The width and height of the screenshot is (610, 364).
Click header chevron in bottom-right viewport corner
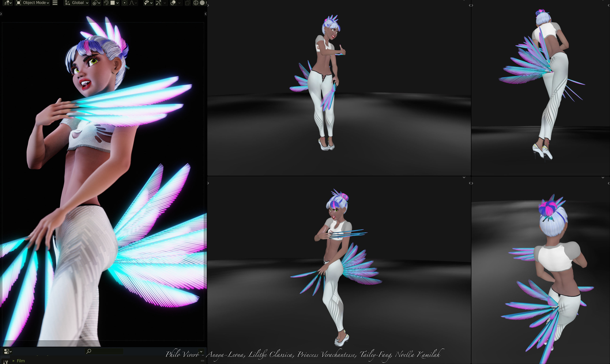603,177
